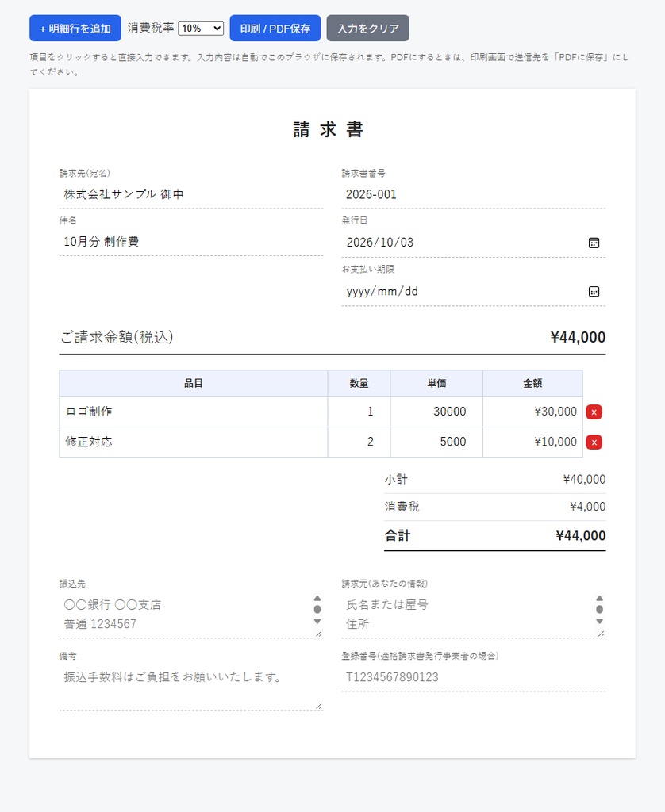Click the 備考 textarea

pos(190,688)
